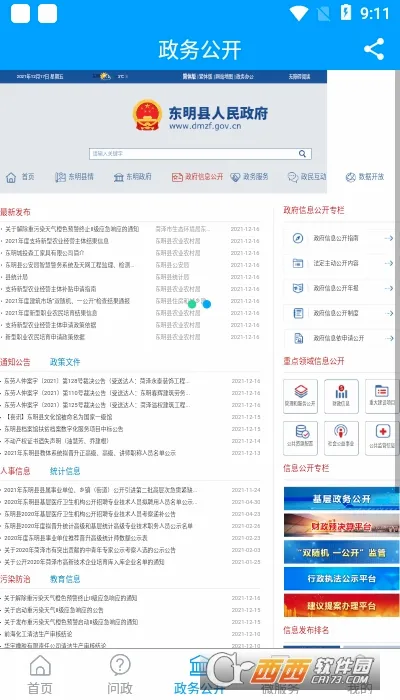The height and width of the screenshot is (700, 400).
Task: Open 关于公开2020年菏泽市高新技术企业 通知
Action: 83,562
